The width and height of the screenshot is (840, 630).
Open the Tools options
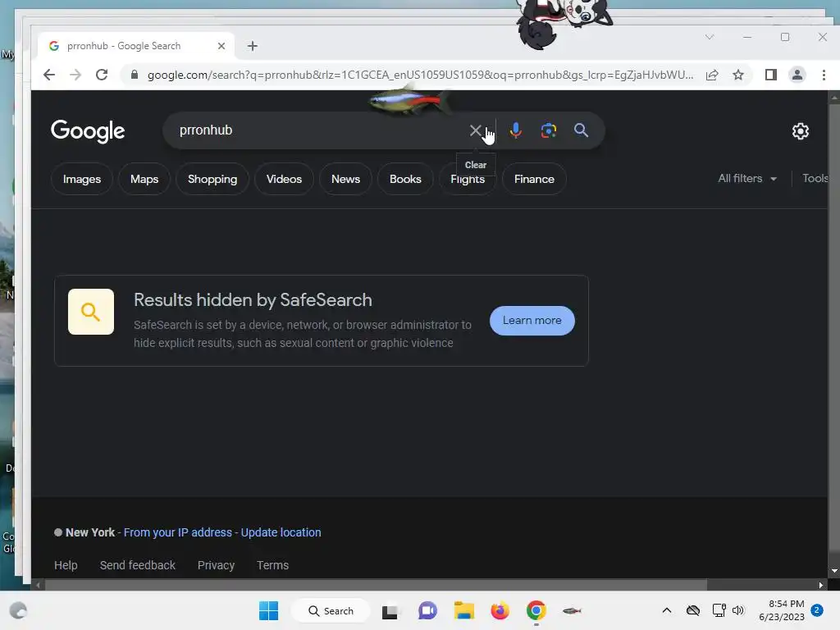(x=815, y=178)
